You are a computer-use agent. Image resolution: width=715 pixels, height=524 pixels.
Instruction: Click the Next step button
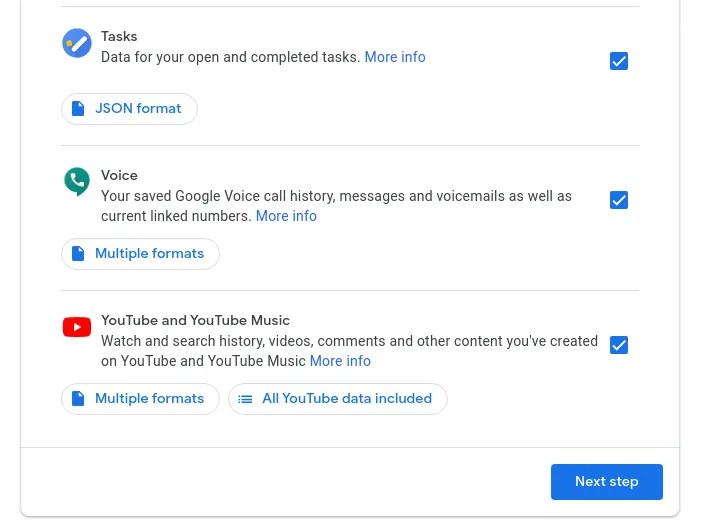[606, 482]
